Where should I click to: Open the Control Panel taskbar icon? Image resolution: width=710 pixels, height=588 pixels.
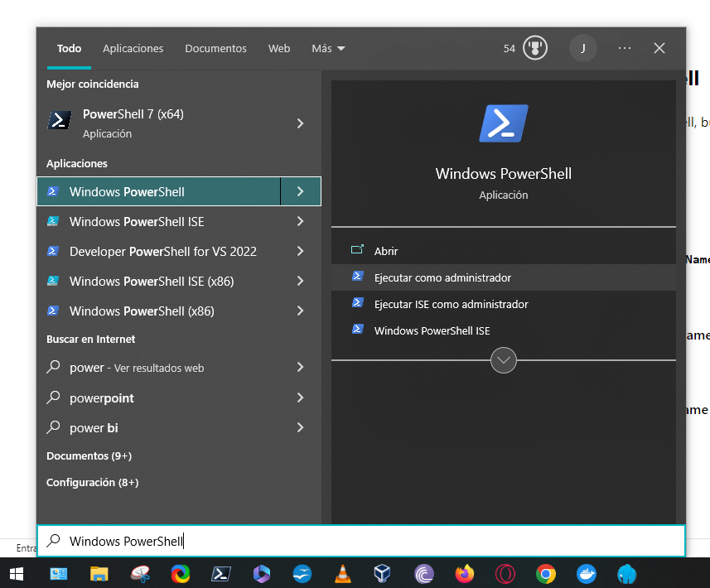[59, 574]
